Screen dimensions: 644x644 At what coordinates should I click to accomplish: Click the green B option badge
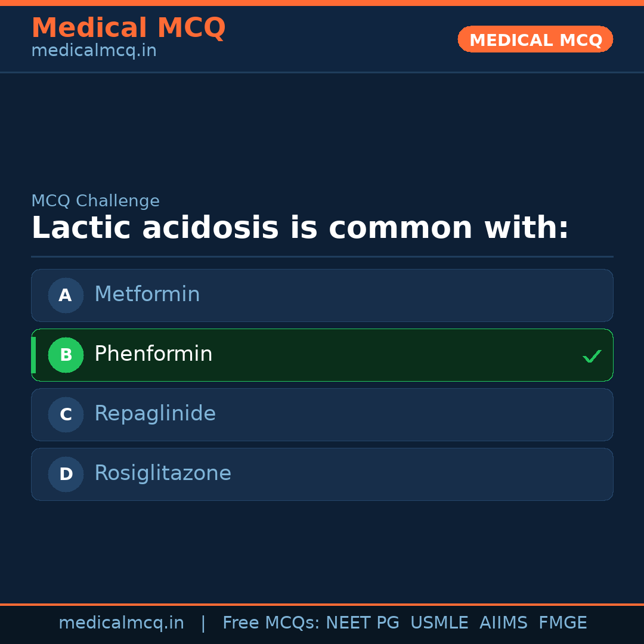click(66, 355)
